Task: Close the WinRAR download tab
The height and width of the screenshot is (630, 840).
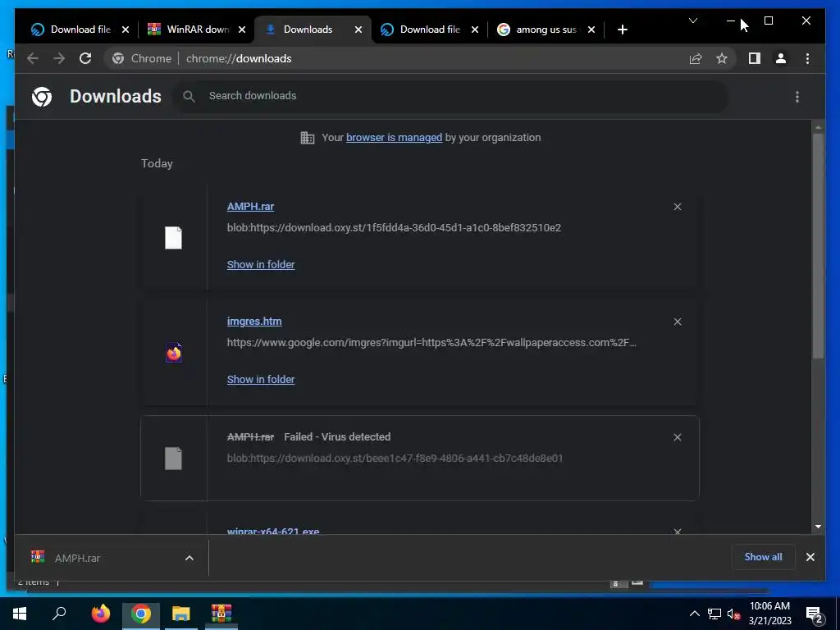Action: click(242, 30)
